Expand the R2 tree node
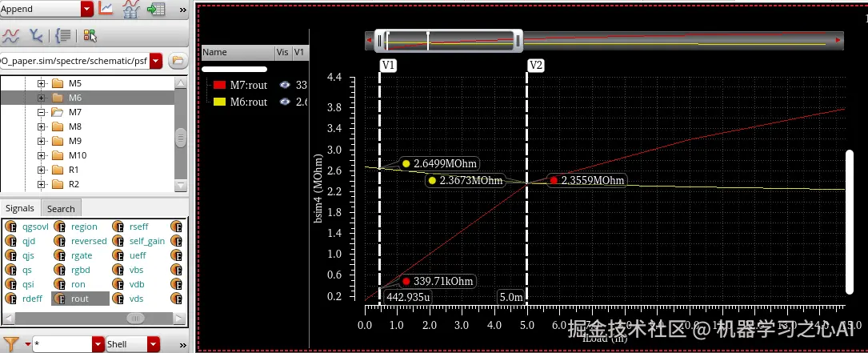Viewport: 868px width, 353px height. pos(41,184)
